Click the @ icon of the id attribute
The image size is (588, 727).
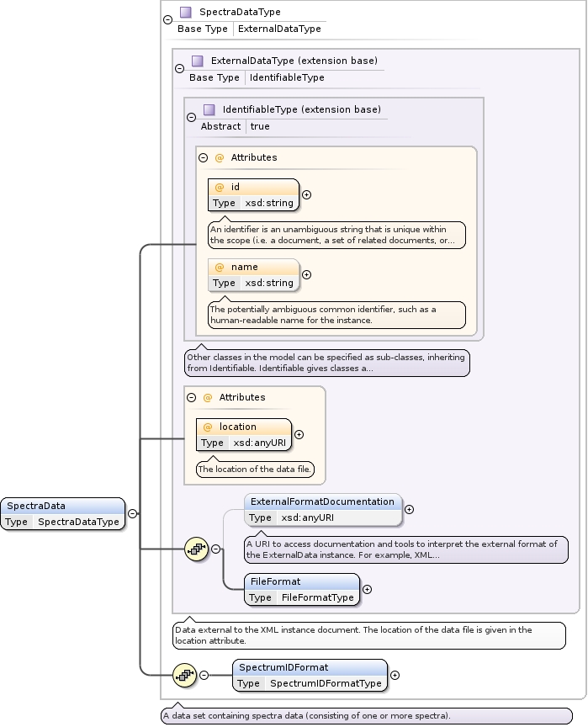pyautogui.click(x=220, y=187)
